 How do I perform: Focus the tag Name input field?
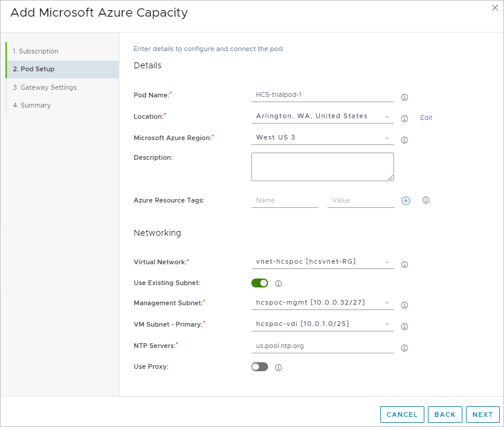tap(285, 201)
